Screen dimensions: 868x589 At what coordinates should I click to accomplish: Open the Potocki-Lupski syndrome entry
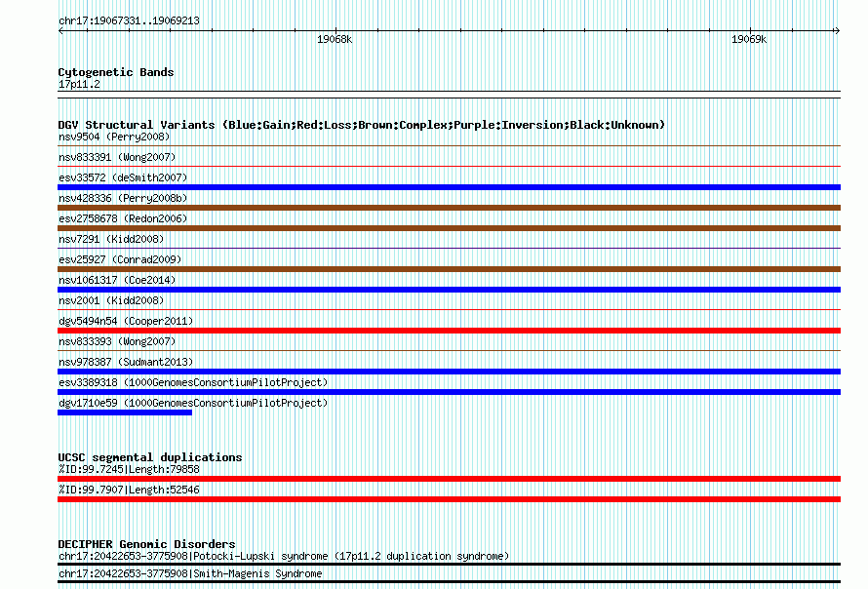284,556
